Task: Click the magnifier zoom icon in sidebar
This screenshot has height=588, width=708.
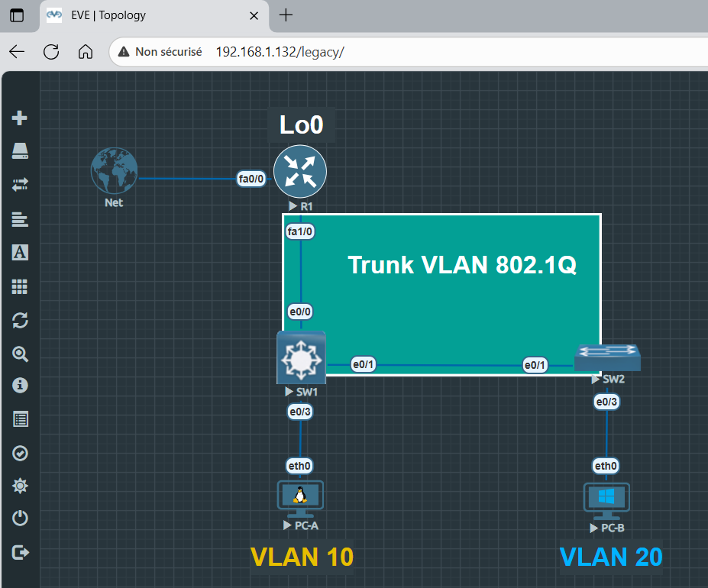Action: [x=21, y=354]
